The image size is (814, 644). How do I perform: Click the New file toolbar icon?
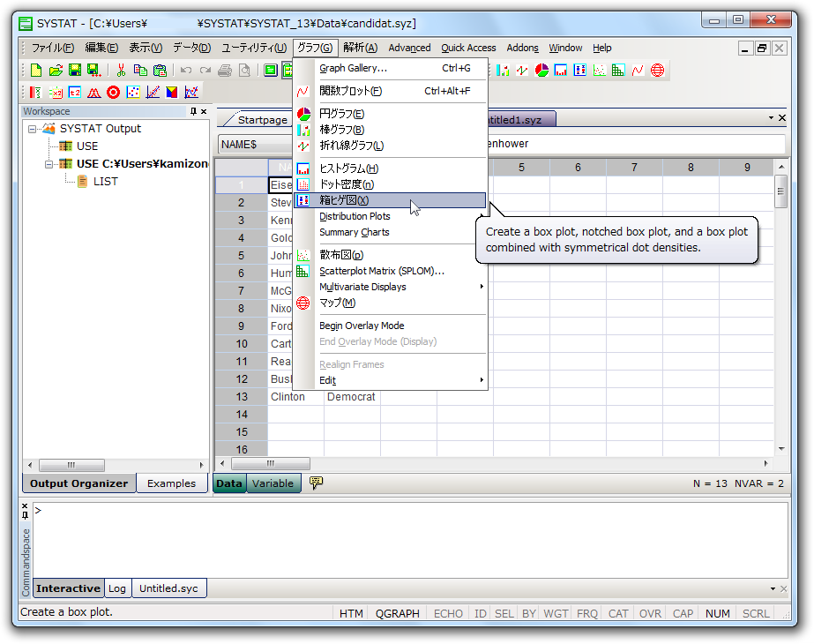[36, 70]
